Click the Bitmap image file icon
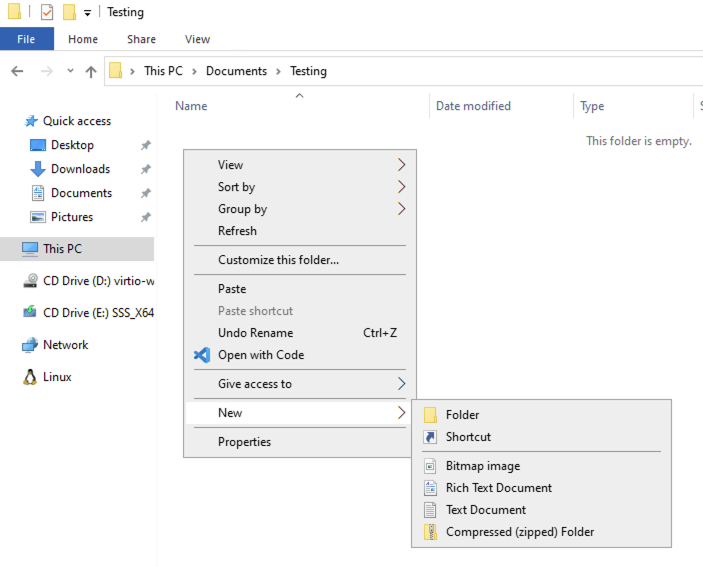 point(430,466)
